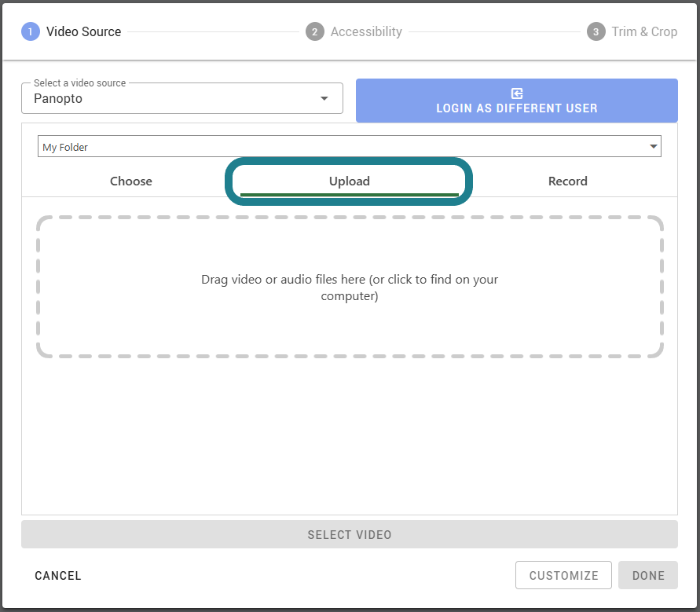
Task: Go to the Trim & Crop step label
Action: click(x=644, y=31)
